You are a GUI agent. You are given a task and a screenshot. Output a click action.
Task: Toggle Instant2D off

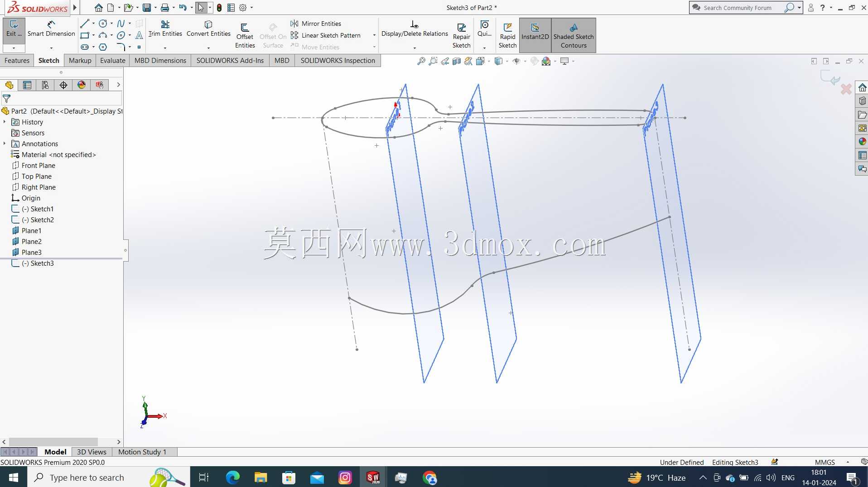pyautogui.click(x=535, y=35)
